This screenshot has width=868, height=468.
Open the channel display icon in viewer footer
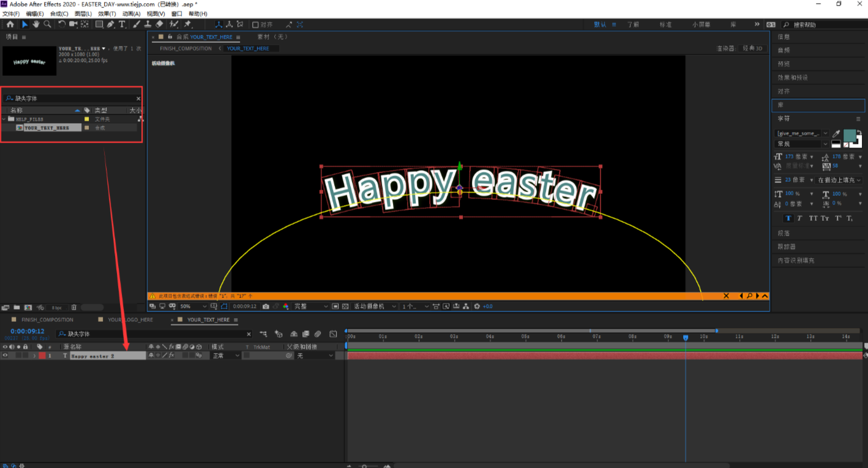point(286,306)
